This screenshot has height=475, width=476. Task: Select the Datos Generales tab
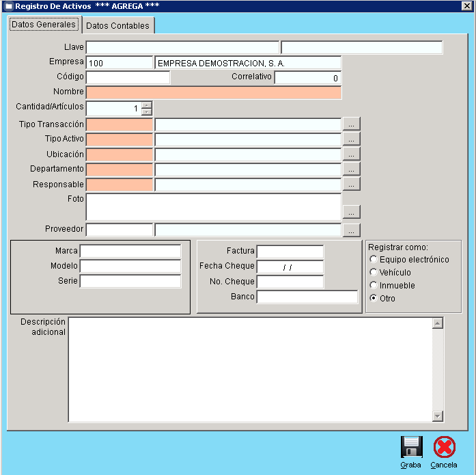(44, 25)
